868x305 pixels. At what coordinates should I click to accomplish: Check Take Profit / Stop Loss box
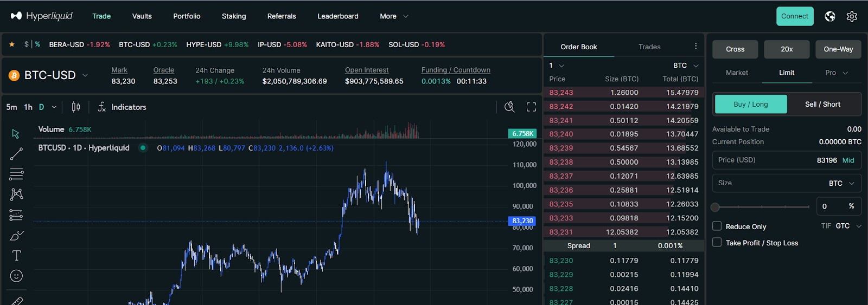(717, 243)
